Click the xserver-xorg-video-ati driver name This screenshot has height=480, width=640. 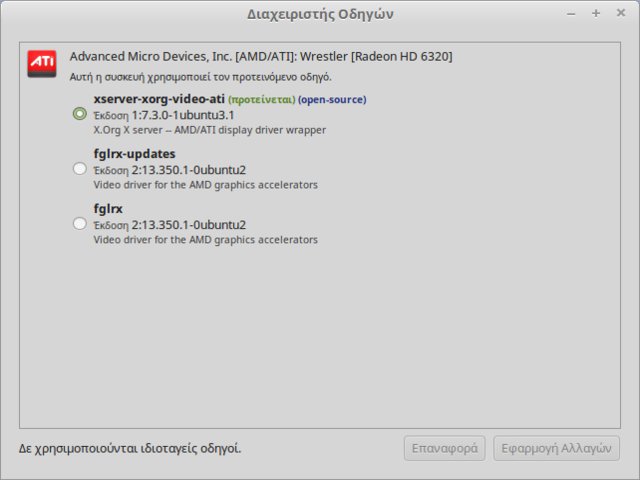click(159, 99)
